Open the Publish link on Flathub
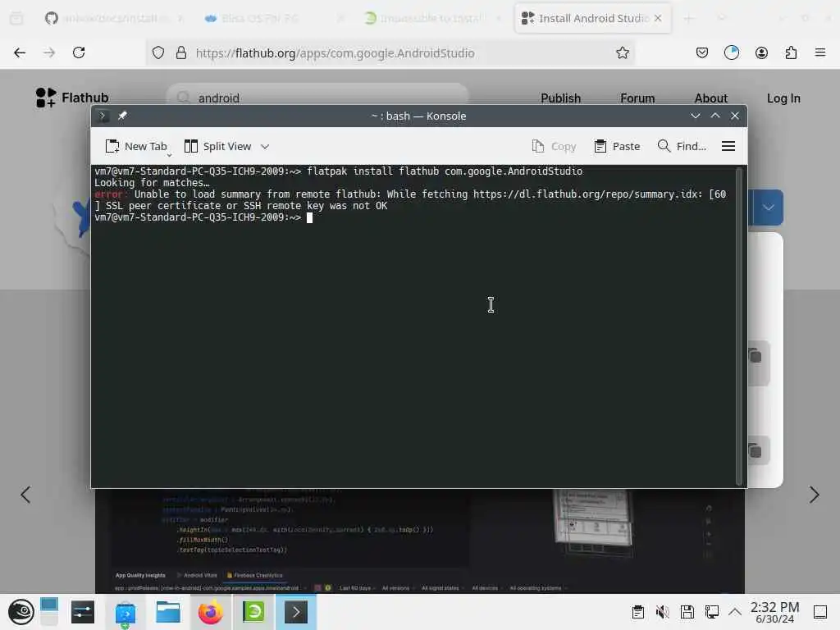 [x=560, y=98]
